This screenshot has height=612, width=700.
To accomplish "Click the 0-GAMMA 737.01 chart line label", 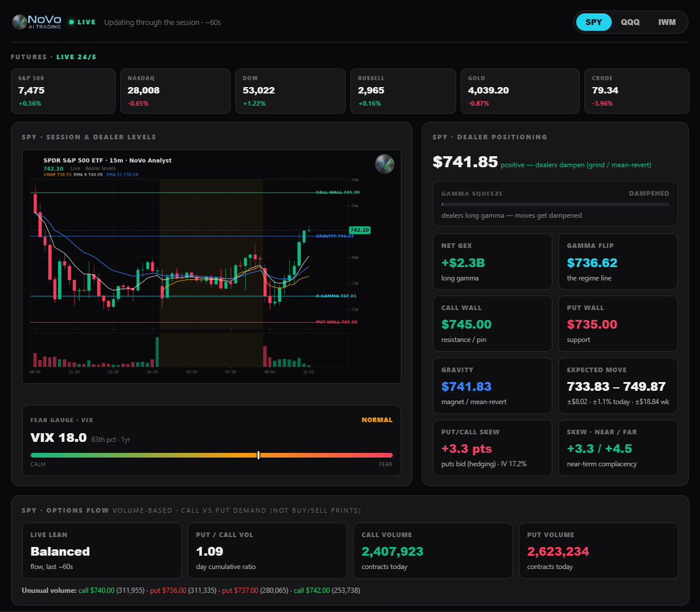I will (336, 296).
